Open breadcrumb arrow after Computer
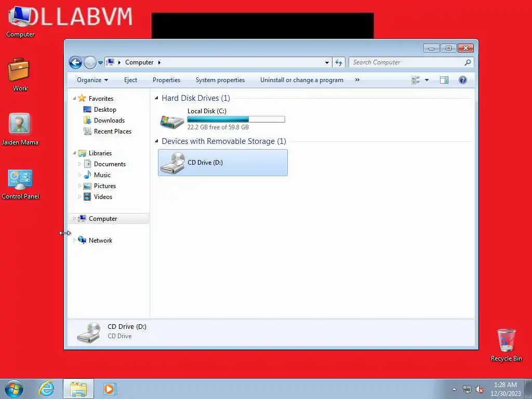532x399 pixels. (x=159, y=62)
